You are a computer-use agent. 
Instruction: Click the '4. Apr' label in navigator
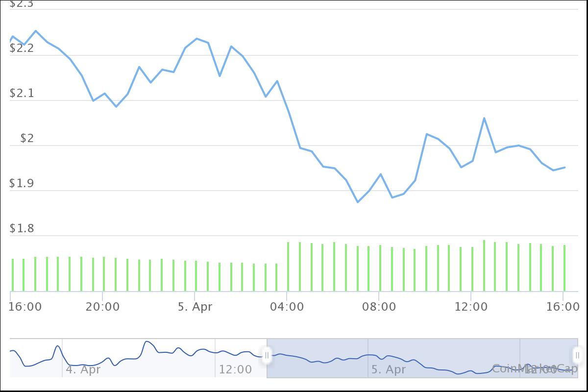tap(83, 369)
